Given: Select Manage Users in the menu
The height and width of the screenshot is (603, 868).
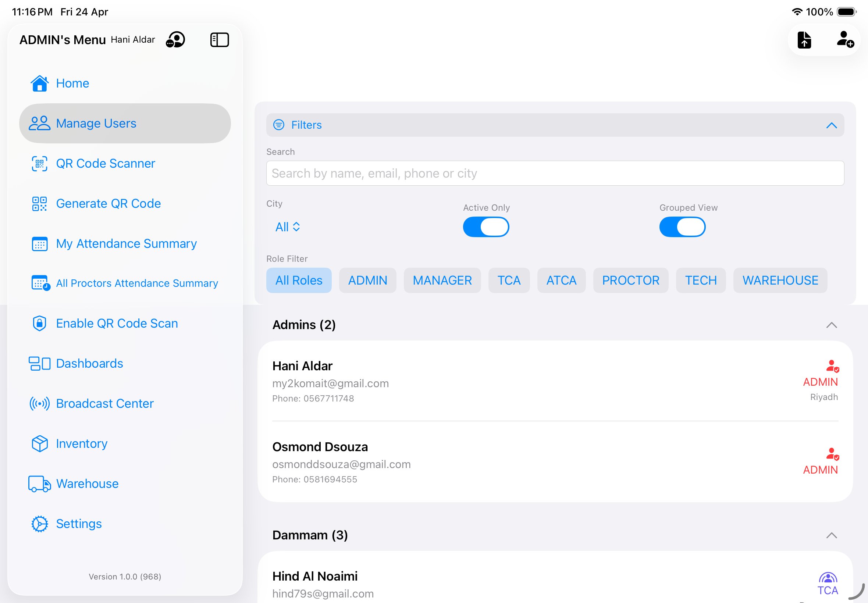Looking at the screenshot, I should [x=96, y=123].
